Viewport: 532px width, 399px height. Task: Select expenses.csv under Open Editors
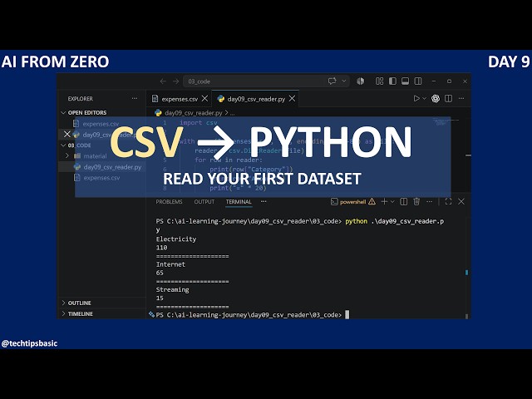(x=101, y=124)
